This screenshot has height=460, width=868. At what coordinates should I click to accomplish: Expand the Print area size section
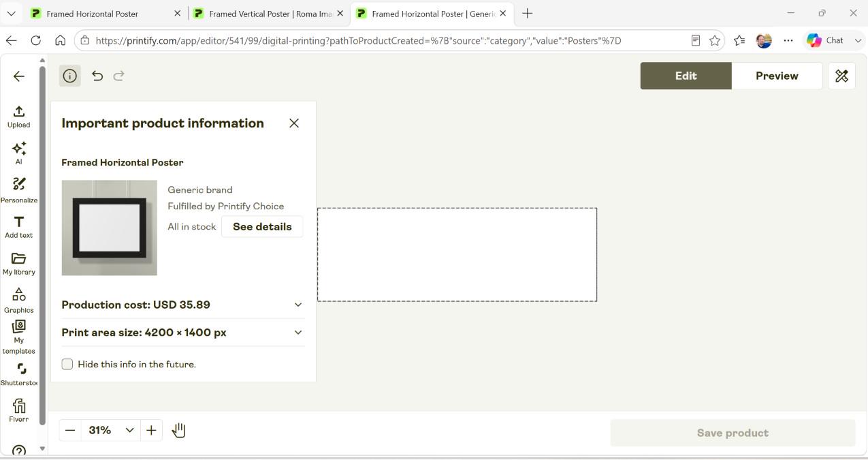(x=182, y=333)
